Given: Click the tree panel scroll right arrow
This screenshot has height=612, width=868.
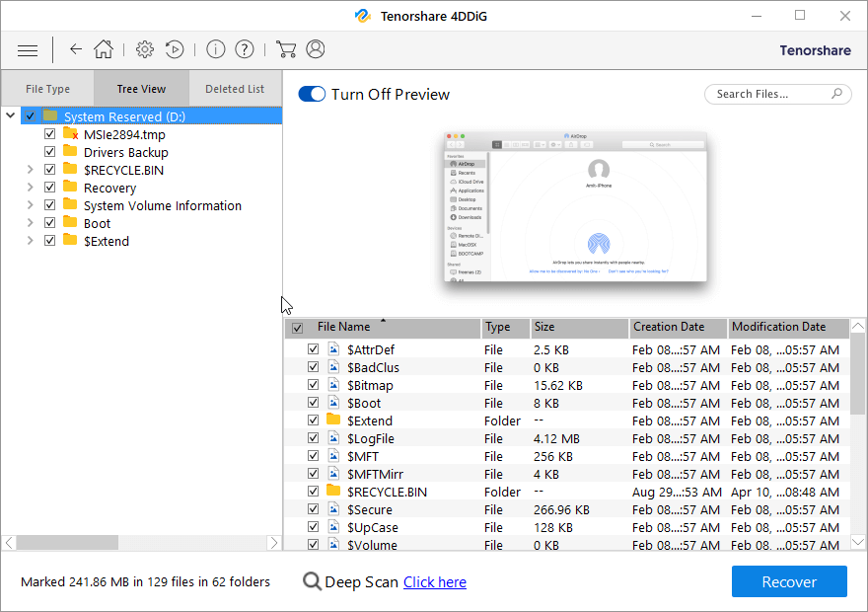Looking at the screenshot, I should [x=273, y=543].
